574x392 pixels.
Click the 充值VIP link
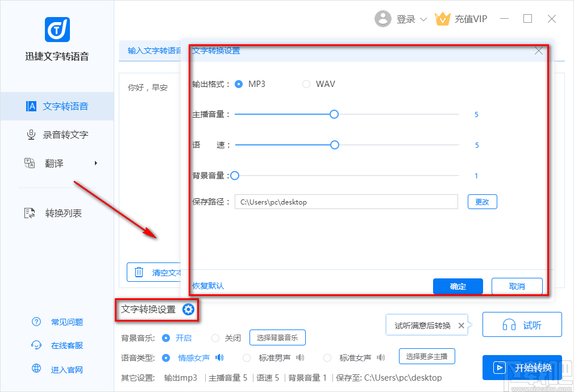471,19
